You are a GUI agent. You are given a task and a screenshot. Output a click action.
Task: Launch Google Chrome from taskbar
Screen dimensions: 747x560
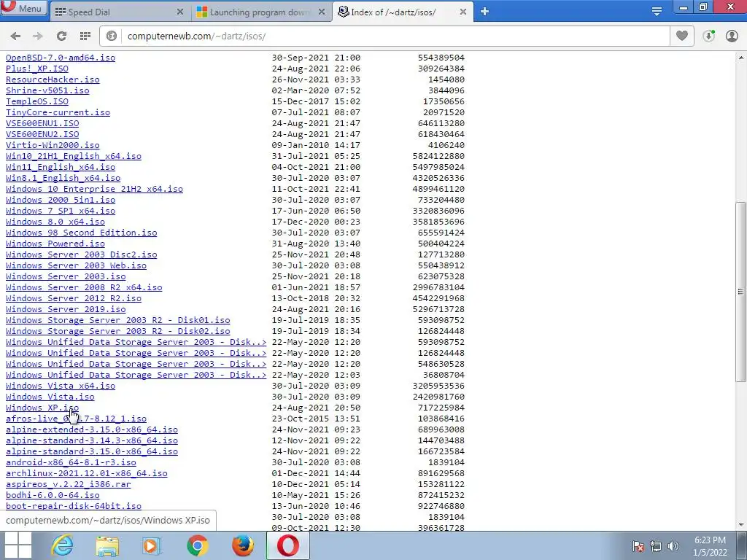(197, 545)
